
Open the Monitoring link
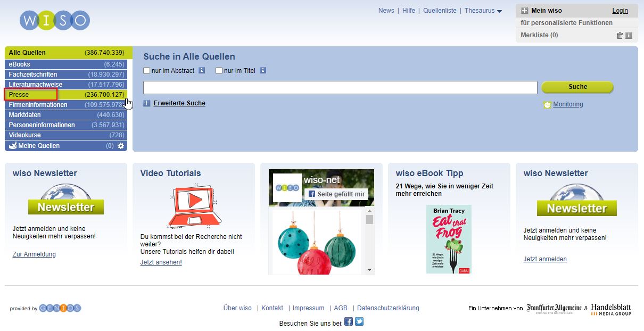(568, 104)
